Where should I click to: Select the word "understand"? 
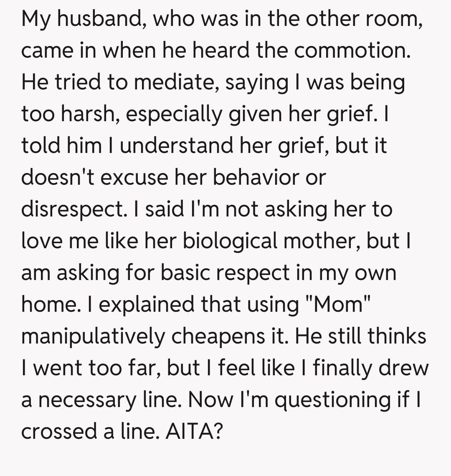point(175,146)
